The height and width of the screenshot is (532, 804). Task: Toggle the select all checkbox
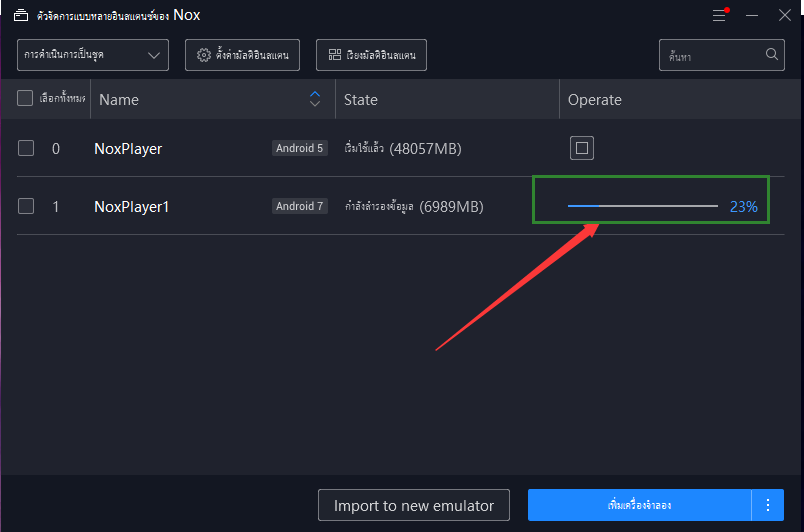[x=26, y=98]
